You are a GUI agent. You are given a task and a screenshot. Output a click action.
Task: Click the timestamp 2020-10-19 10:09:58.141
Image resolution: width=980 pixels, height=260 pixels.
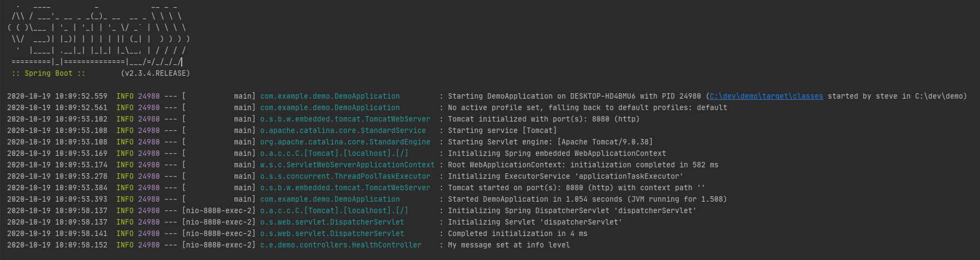(57, 234)
